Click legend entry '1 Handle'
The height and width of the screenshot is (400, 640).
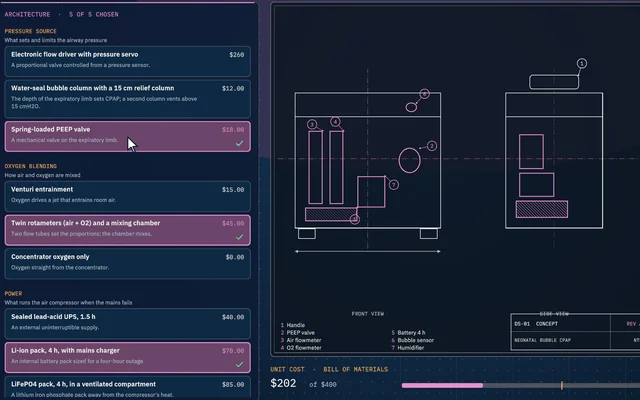[293, 325]
